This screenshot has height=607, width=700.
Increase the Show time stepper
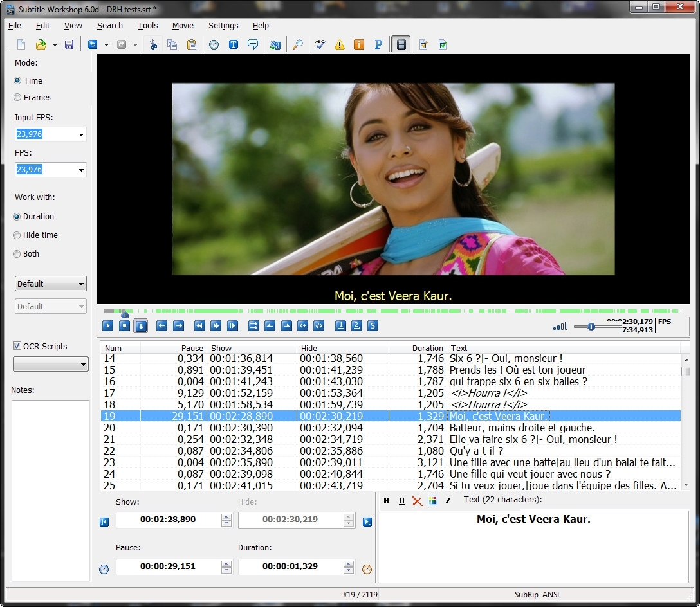[x=226, y=516]
